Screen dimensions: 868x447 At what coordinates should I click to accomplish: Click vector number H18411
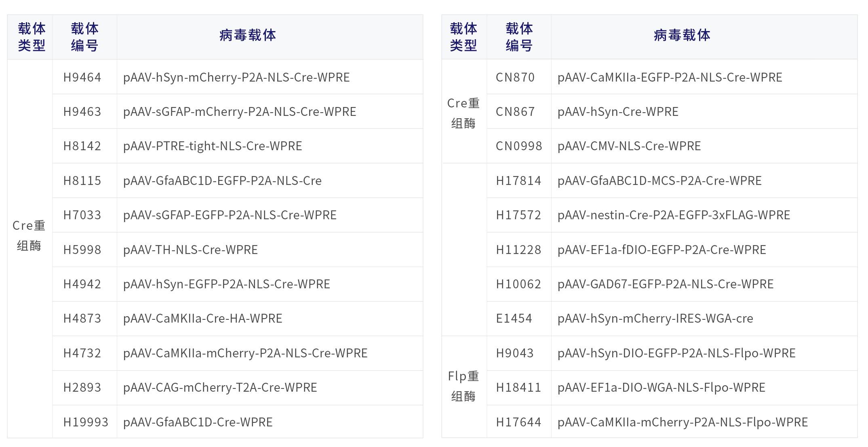518,387
